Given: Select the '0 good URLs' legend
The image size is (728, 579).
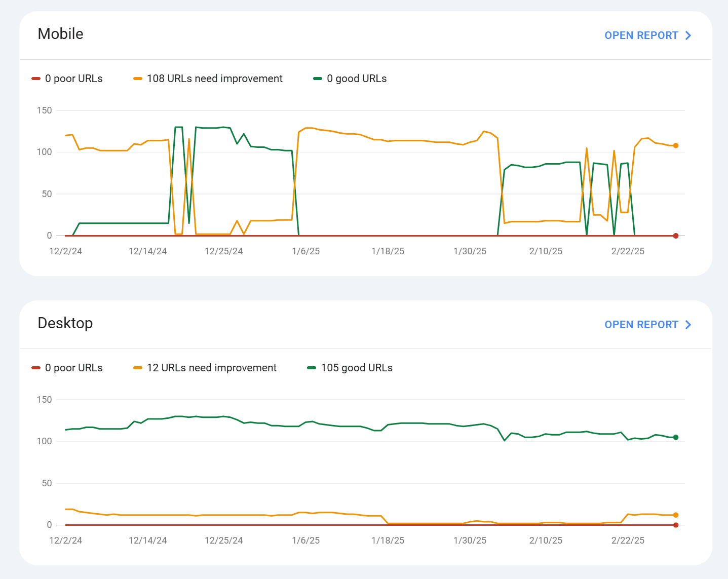Looking at the screenshot, I should pos(350,79).
